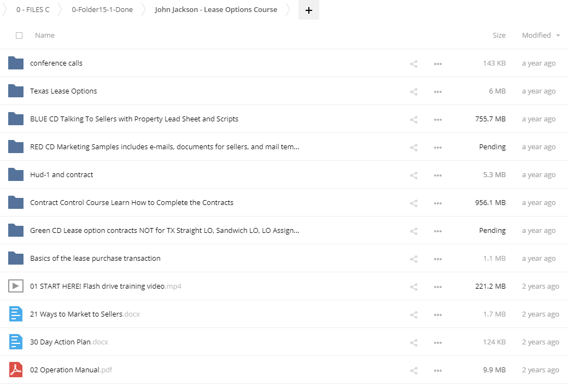Click the plus button to add new
The image size is (568, 392).
pos(308,10)
